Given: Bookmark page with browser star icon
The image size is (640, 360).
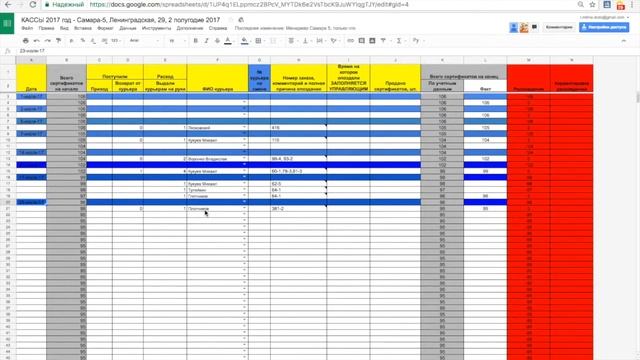Looking at the screenshot, I should pos(592,5).
